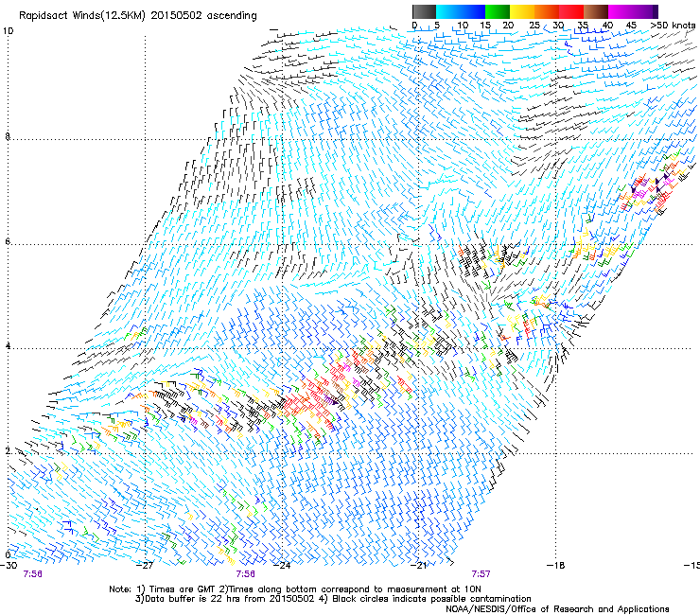Screen dimensions: 700x615
Task: Click the longitude label -27
Action: [x=145, y=566]
